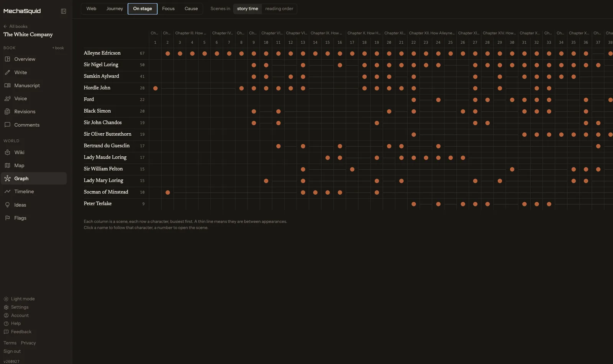The width and height of the screenshot is (613, 364).
Task: Click the Write pencil icon
Action: 7,72
